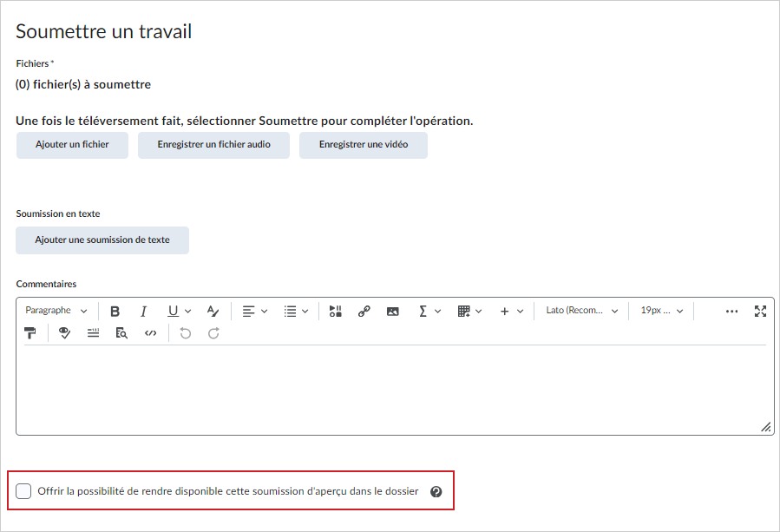Click Enregistrer un fichier audio
Image resolution: width=780 pixels, height=532 pixels.
(214, 145)
